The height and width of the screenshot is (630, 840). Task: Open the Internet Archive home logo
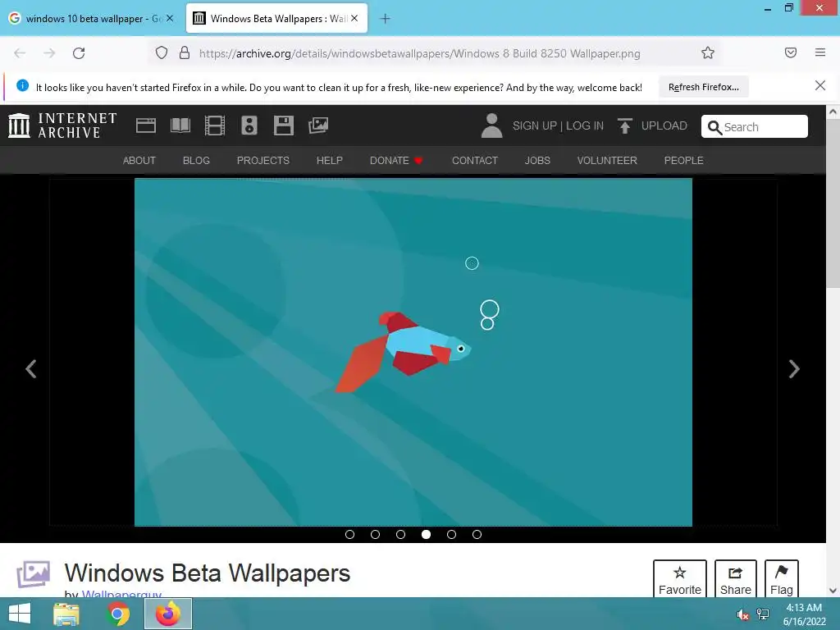coord(62,126)
